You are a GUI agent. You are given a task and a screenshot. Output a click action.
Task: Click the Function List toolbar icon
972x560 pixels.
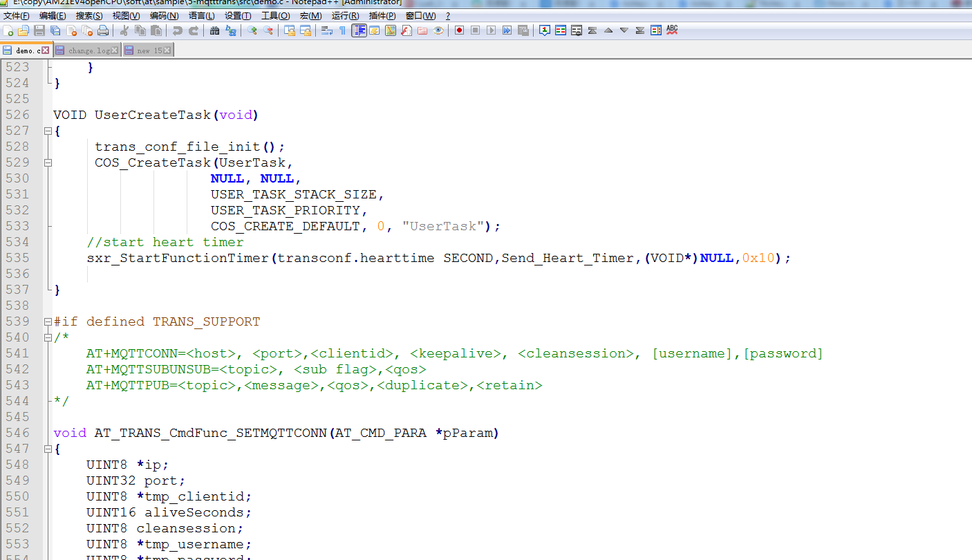pyautogui.click(x=406, y=30)
